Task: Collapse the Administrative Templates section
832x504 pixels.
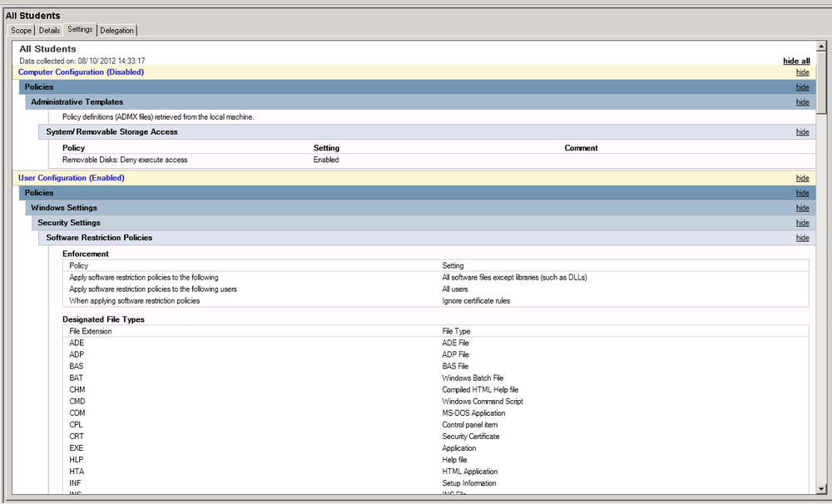Action: (802, 101)
